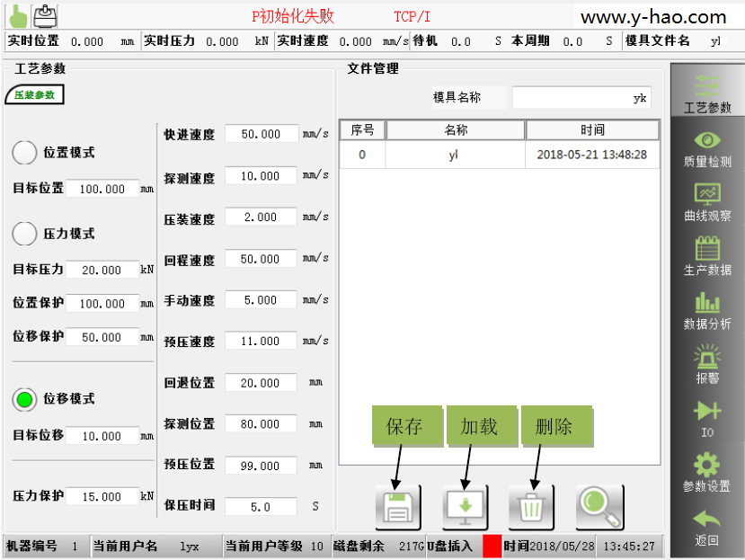Select the 位置模式 radio button

point(25,153)
